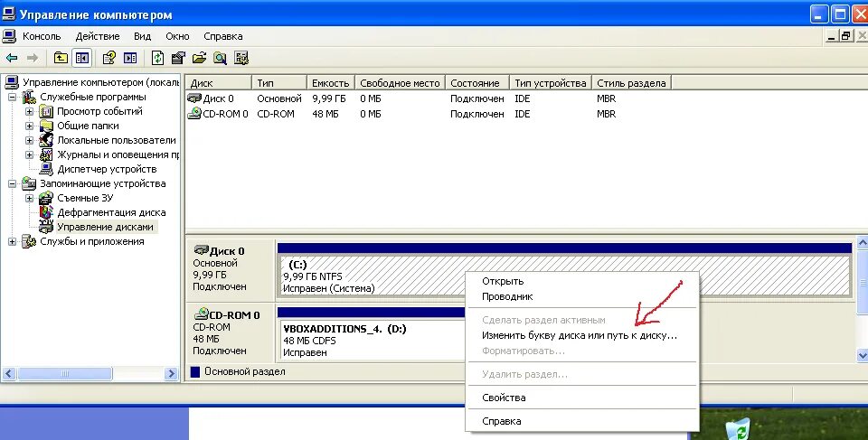Click the magnifying glass toolbar icon

point(221,58)
